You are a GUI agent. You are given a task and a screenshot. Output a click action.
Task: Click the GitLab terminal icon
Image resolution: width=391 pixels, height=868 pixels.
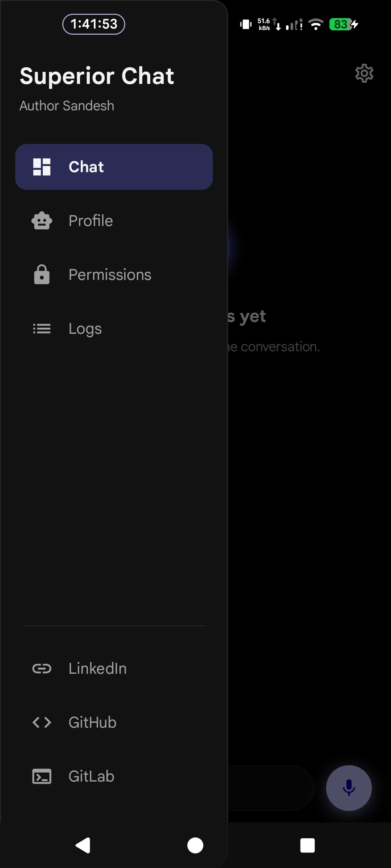42,776
